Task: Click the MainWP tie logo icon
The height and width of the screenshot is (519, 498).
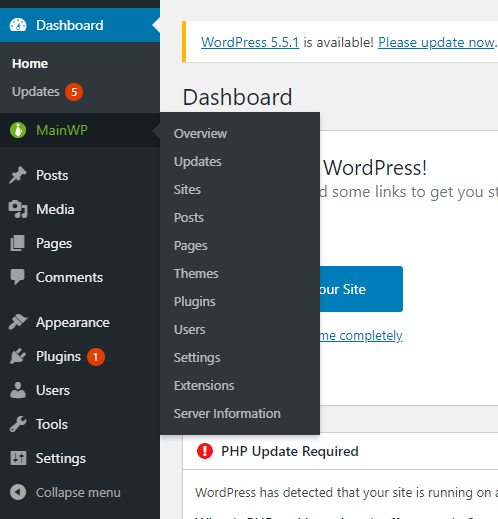Action: [x=18, y=130]
